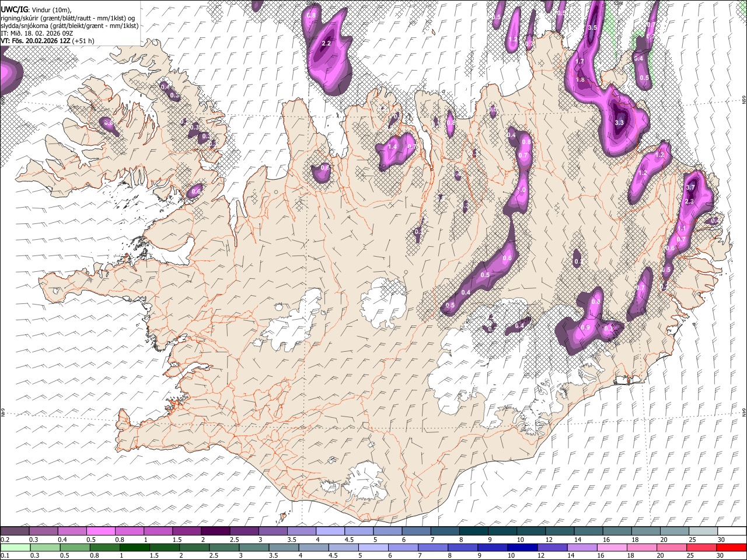Click the 2.3 value label on the map

689,201
